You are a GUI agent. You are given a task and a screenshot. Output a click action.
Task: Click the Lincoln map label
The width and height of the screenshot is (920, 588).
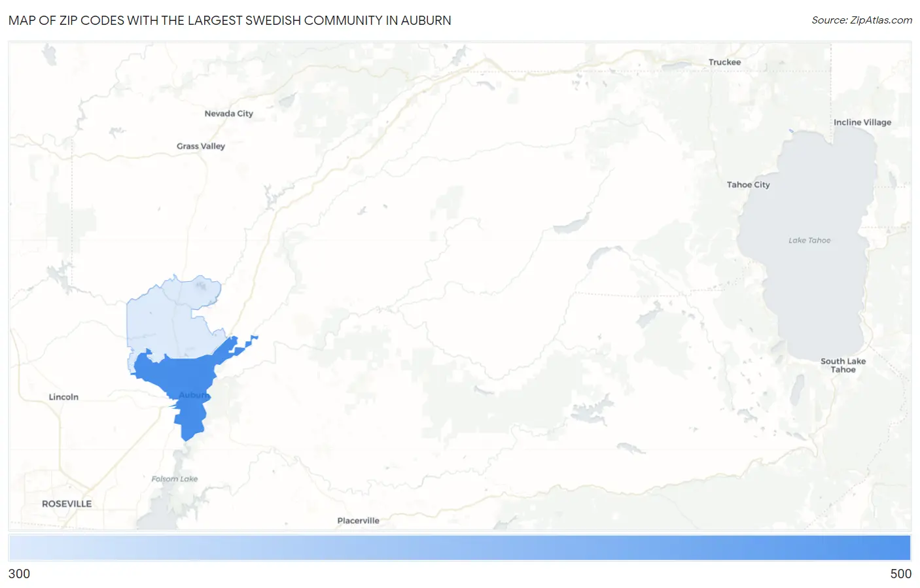pos(63,397)
